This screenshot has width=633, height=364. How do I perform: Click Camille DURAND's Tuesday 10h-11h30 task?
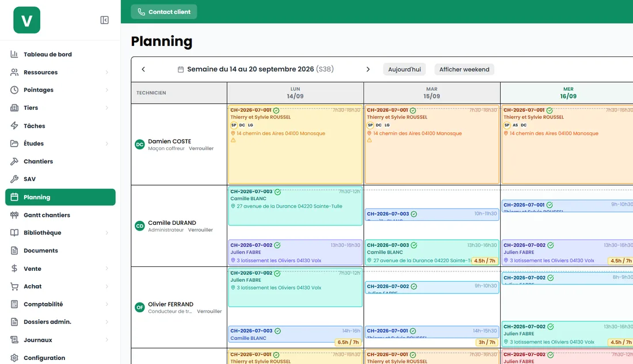click(432, 214)
